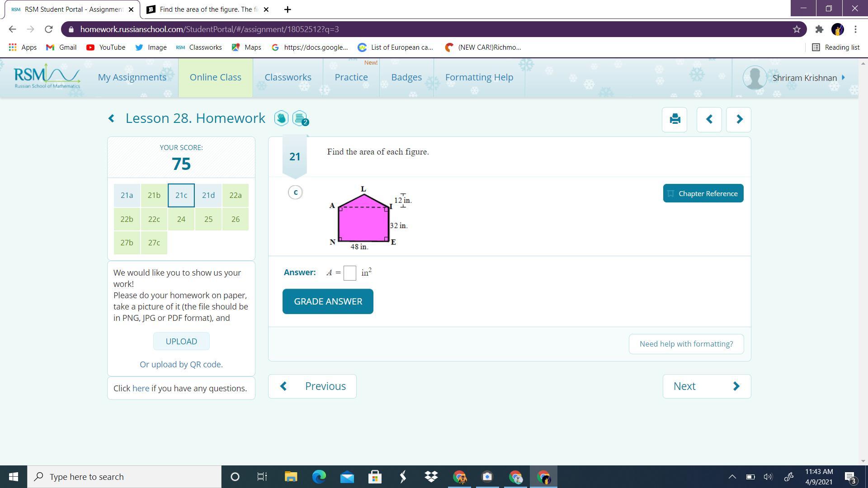Click back chevron beside Lesson 28 Homework
The height and width of the screenshot is (488, 868).
point(112,118)
